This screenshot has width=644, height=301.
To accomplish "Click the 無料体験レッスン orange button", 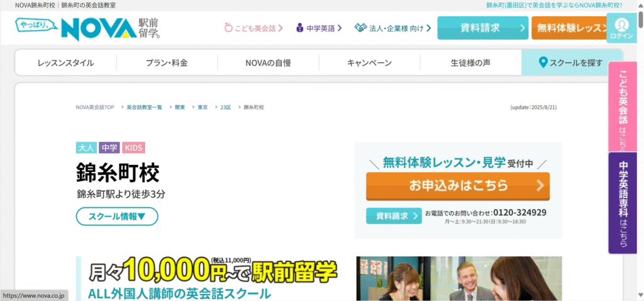I will [569, 28].
